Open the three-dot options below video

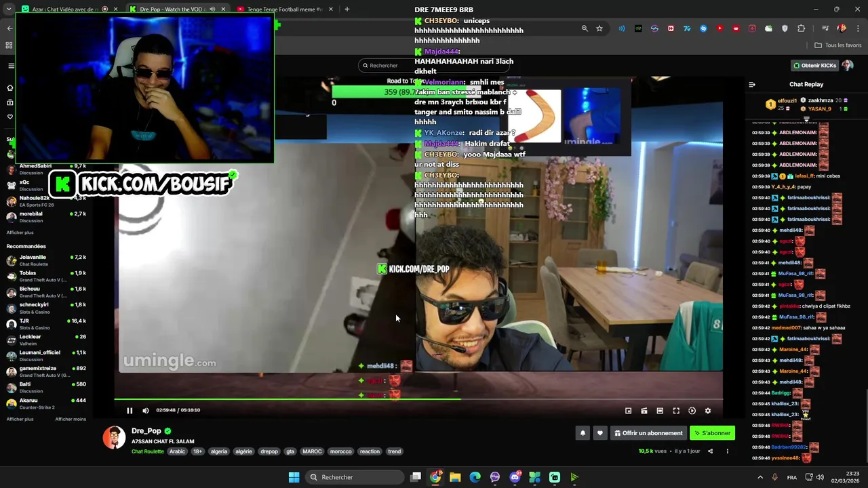[x=727, y=451]
